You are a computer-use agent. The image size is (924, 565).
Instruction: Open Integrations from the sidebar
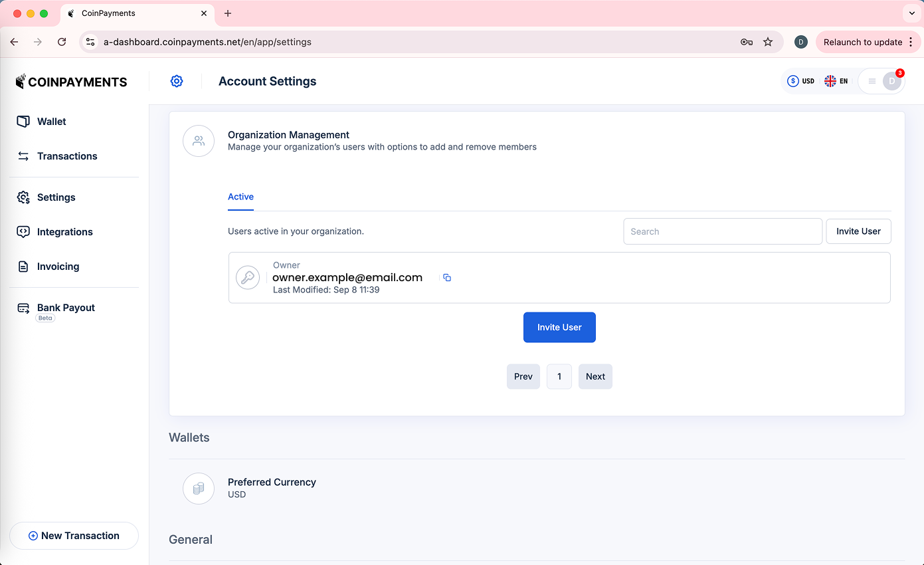coord(64,232)
